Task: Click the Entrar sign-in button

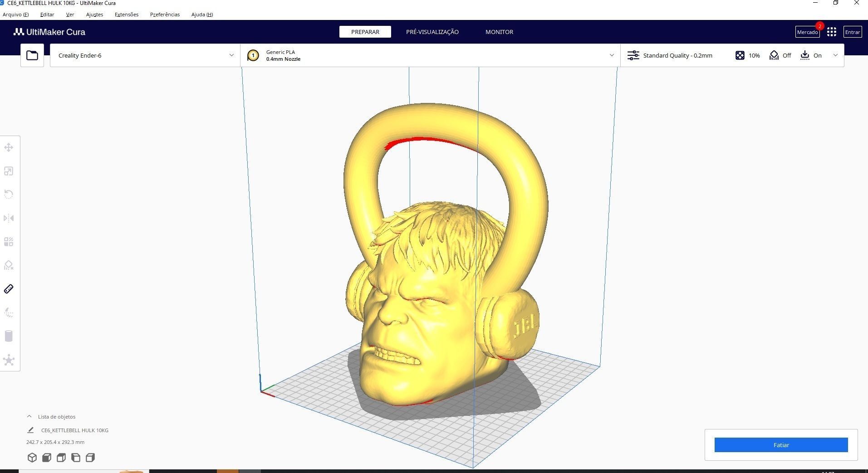Action: tap(853, 32)
